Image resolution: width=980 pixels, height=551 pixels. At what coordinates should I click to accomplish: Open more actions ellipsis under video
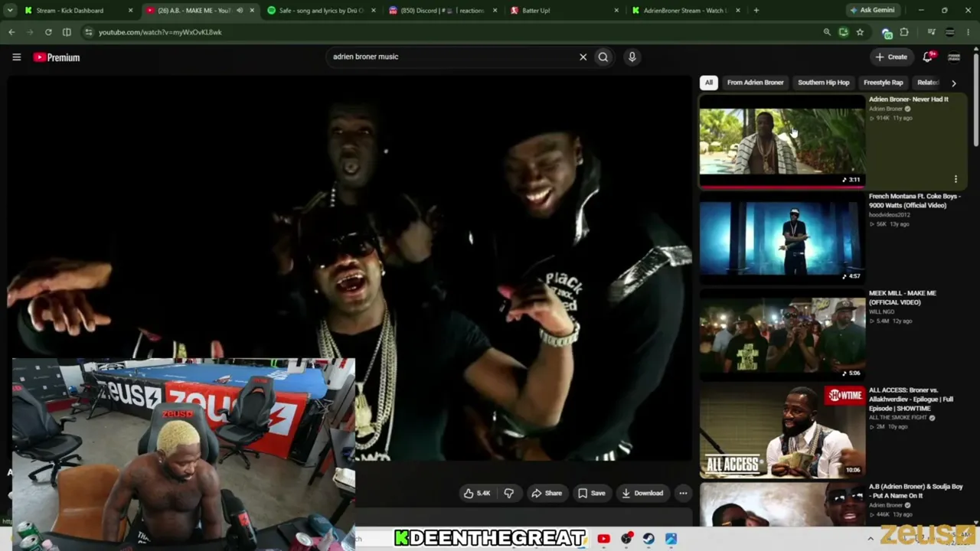(683, 493)
